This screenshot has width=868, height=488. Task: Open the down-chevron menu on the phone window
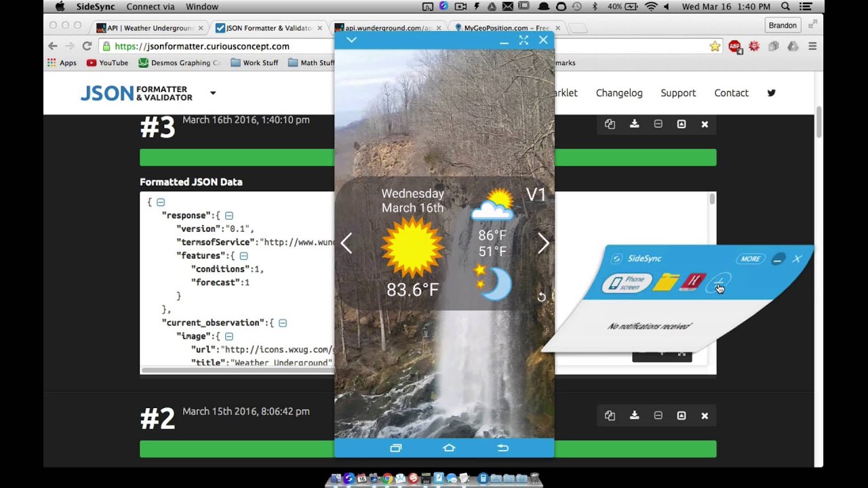351,40
